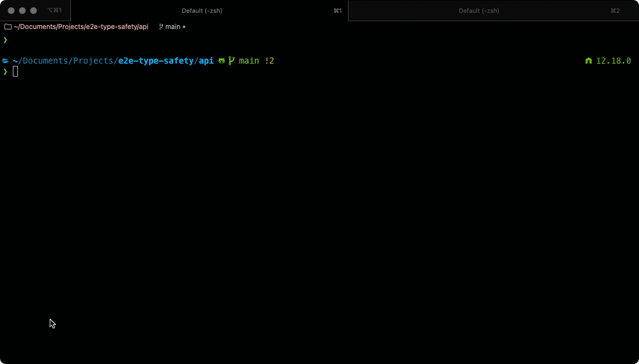The width and height of the screenshot is (639, 364).
Task: Click the 12.18.0 Node version text
Action: tap(613, 61)
